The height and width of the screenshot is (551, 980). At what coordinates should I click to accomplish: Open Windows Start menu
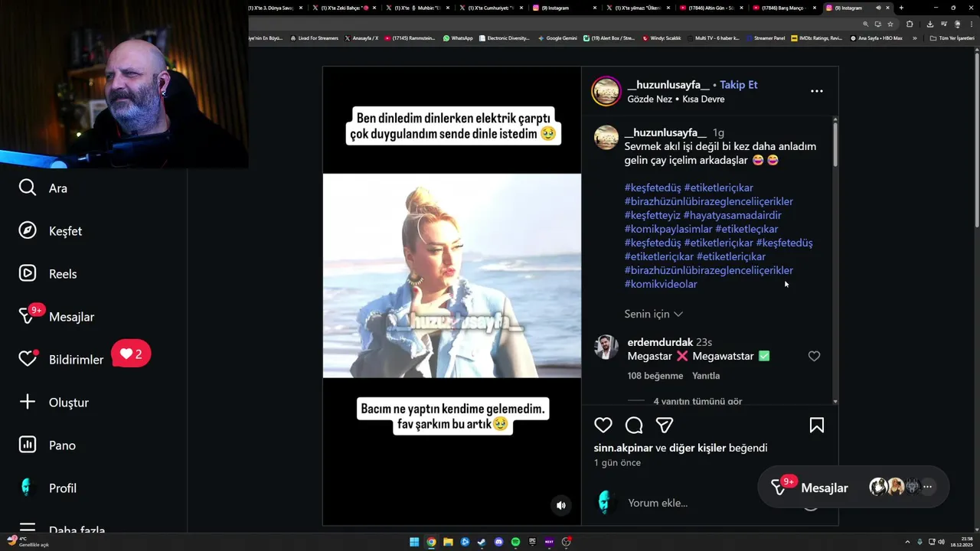(x=414, y=542)
